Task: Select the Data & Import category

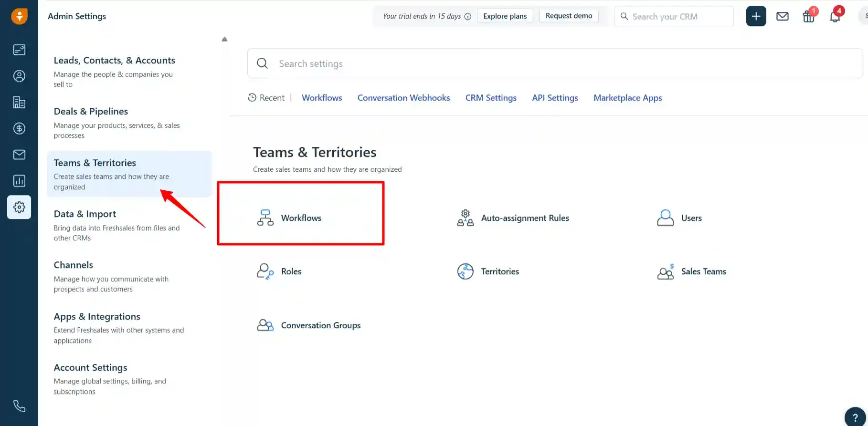Action: pyautogui.click(x=129, y=225)
